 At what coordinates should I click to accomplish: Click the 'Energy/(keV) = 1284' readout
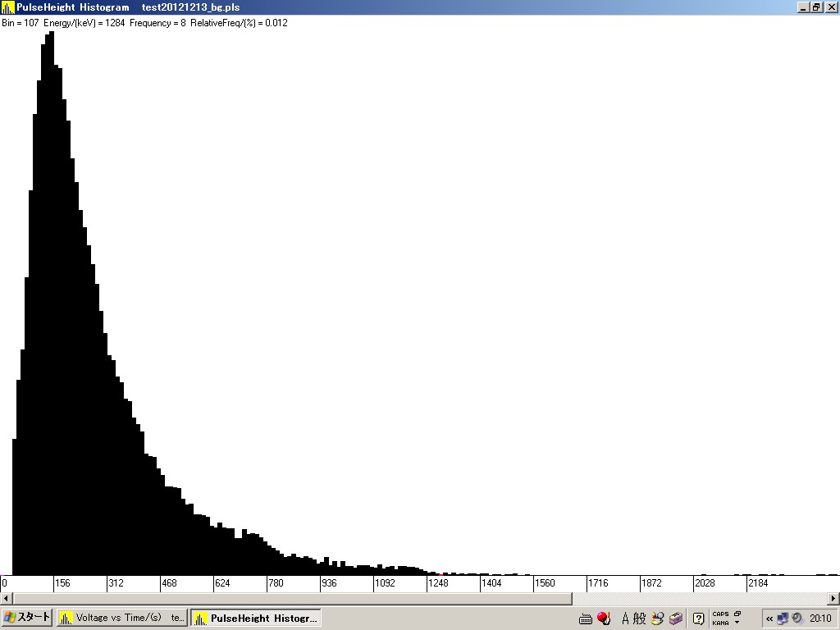[x=84, y=23]
